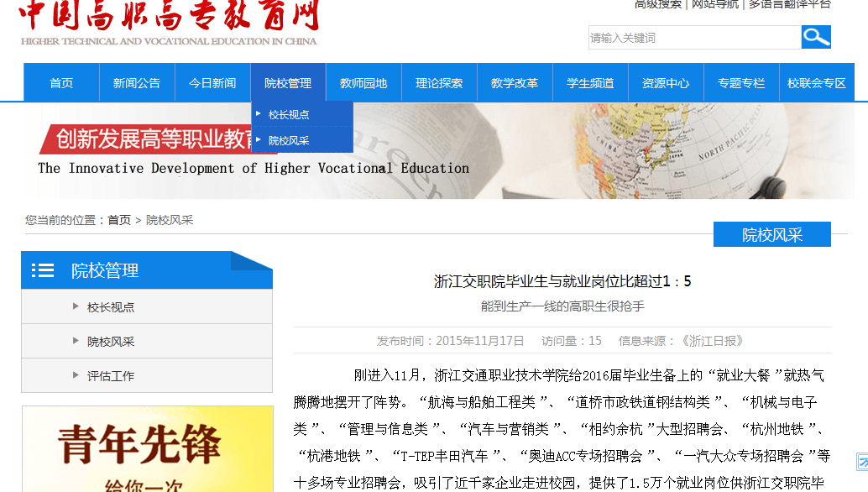Click the 青年先锋 banner image

point(147,449)
